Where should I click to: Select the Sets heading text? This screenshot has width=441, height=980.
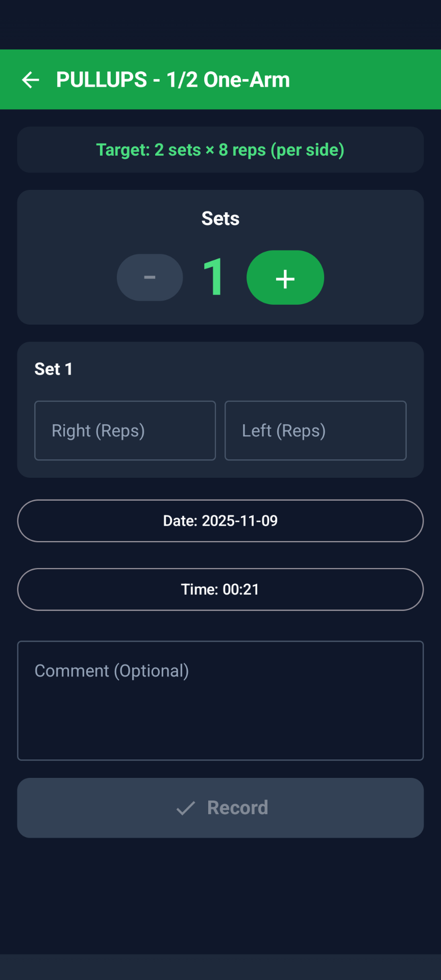[x=220, y=218]
